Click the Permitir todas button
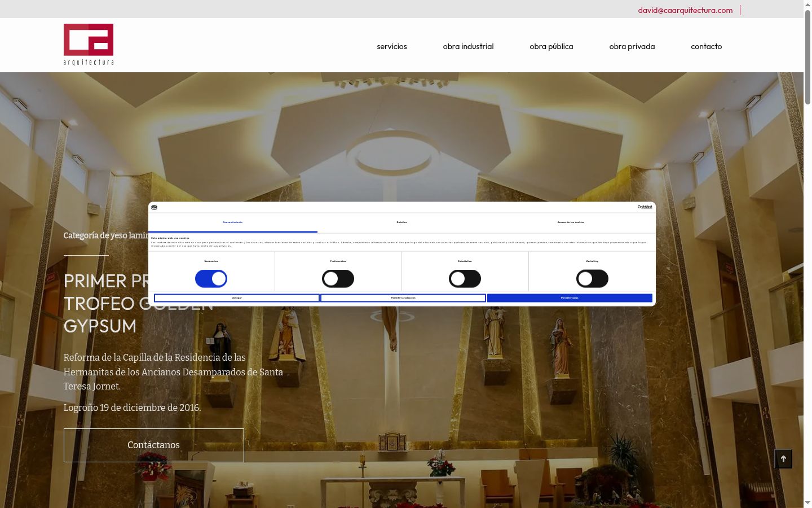812x508 pixels. point(570,297)
